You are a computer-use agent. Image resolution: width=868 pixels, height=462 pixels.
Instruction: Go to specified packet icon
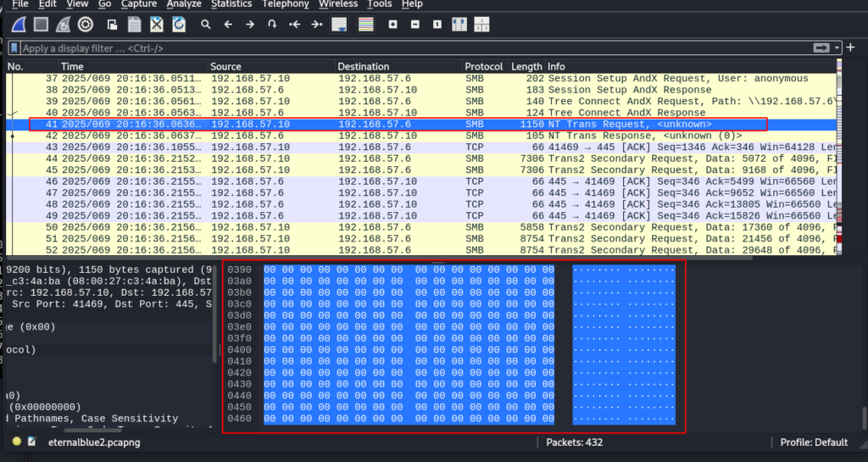(x=272, y=25)
